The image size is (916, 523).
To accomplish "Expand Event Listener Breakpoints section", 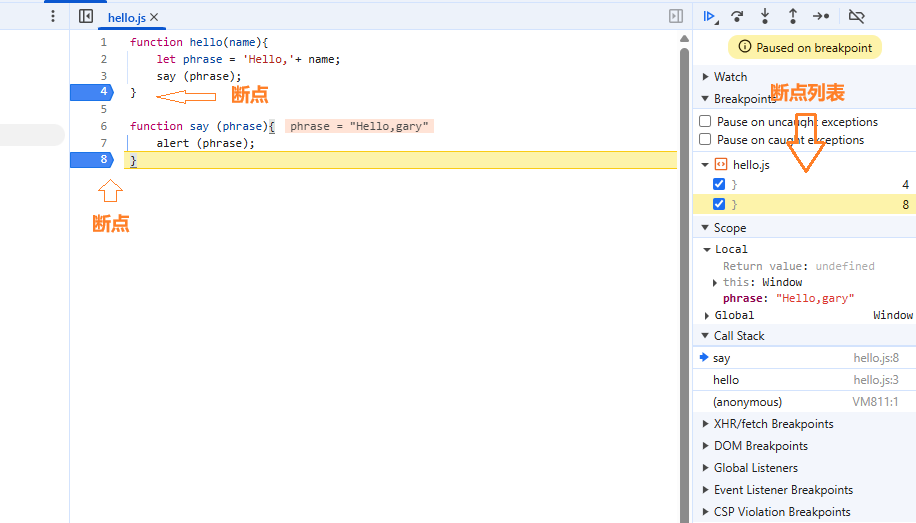I will [x=706, y=490].
